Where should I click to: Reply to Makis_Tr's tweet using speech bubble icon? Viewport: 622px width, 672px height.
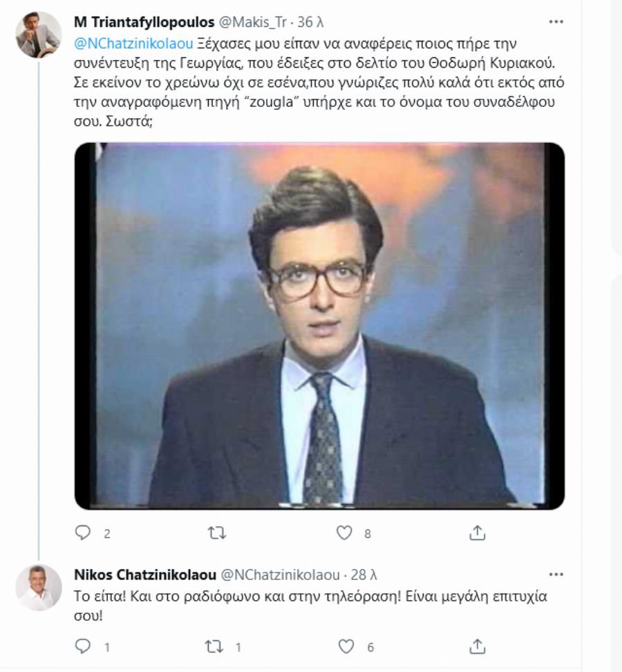tap(82, 533)
